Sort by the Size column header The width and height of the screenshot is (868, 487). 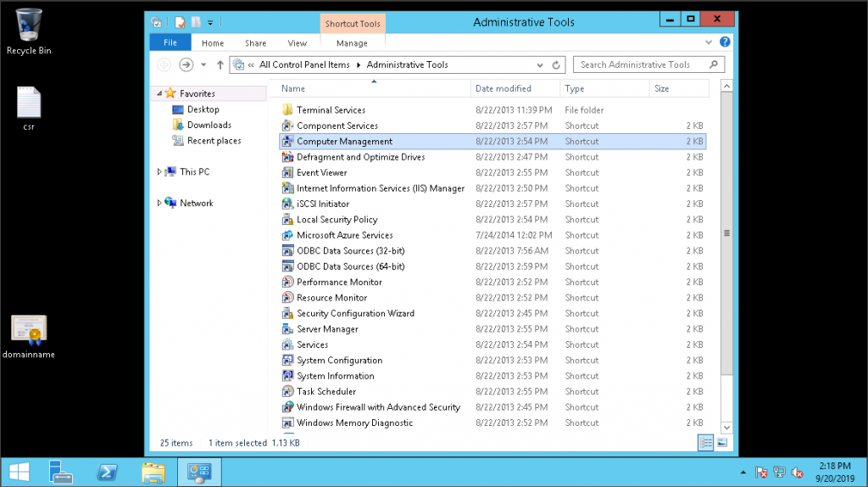click(679, 88)
